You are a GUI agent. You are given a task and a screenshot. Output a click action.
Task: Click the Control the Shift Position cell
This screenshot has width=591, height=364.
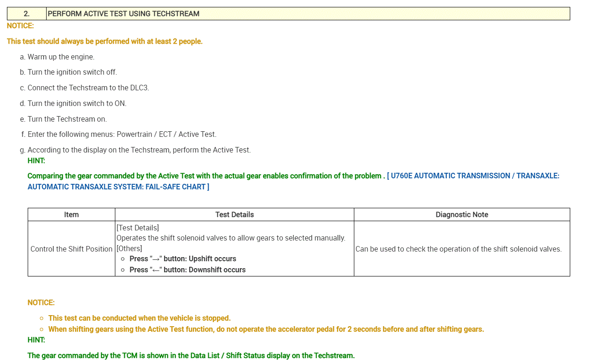pyautogui.click(x=72, y=249)
